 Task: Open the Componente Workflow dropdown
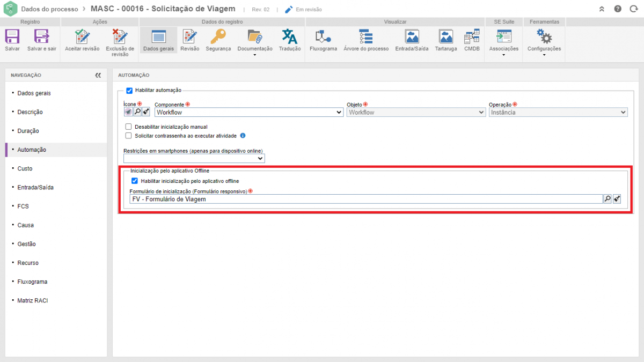(x=248, y=113)
